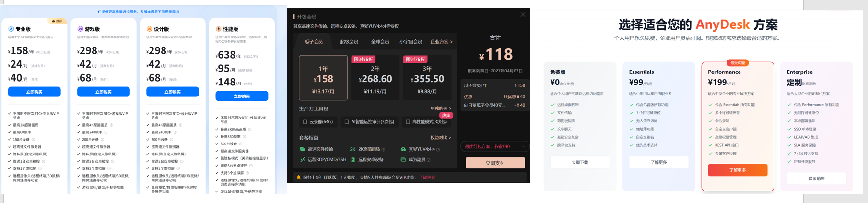868x203 pixels.
Task: Click help icon beside 最高240帧率 in 游戏版
Action: click(106, 132)
